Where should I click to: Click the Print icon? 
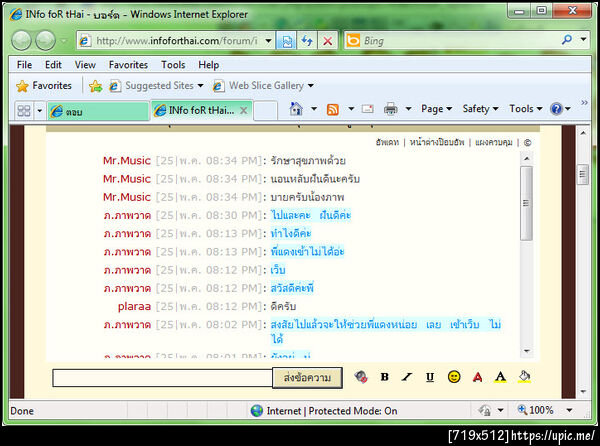tap(390, 109)
